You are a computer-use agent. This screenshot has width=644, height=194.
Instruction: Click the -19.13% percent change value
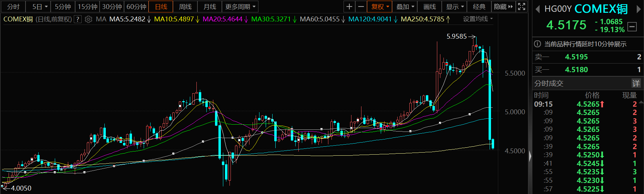pyautogui.click(x=610, y=30)
